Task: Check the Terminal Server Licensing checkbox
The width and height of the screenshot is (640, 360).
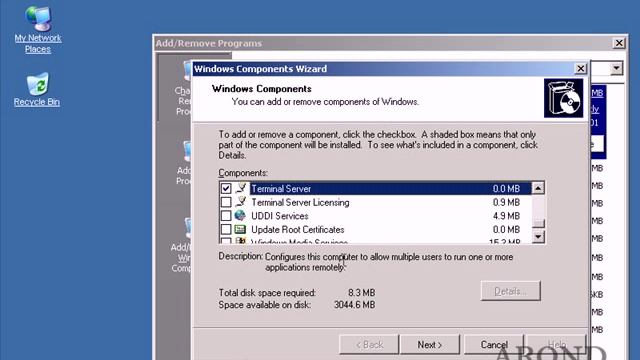Action: pyautogui.click(x=226, y=202)
